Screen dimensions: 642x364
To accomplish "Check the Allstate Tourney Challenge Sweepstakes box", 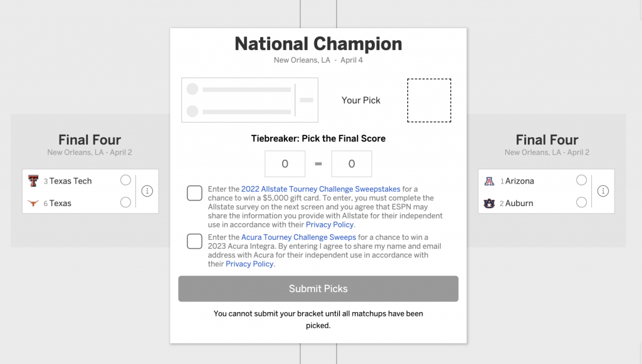I will click(194, 193).
